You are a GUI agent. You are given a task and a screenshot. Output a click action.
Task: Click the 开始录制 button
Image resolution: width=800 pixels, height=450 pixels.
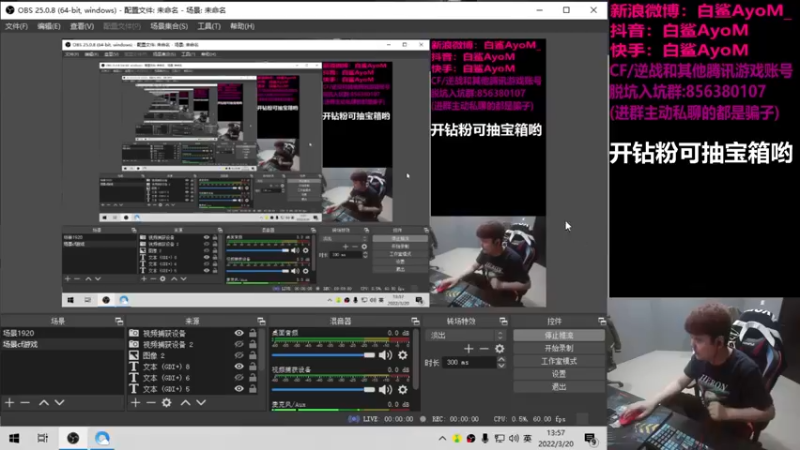pyautogui.click(x=559, y=348)
